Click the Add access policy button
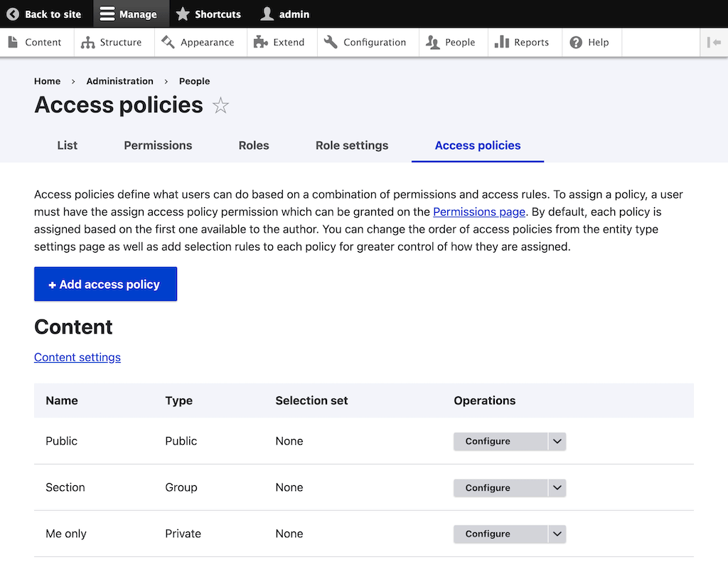The image size is (728, 582). click(x=105, y=285)
